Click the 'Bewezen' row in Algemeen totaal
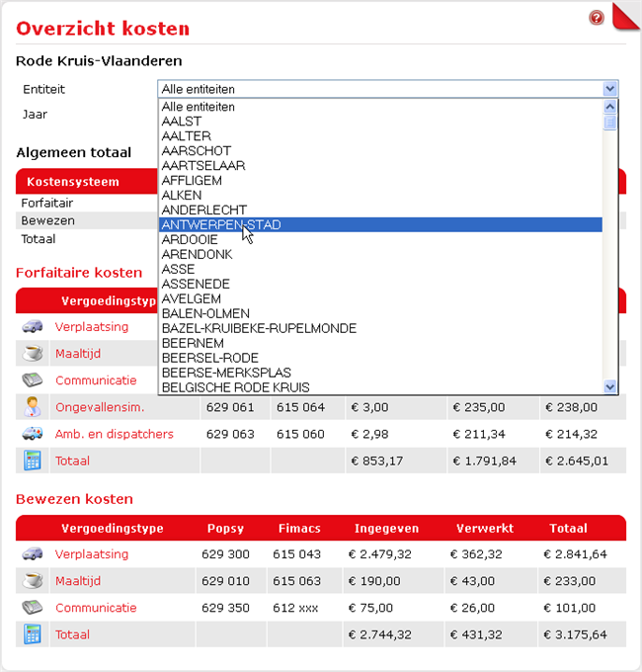 (x=87, y=220)
